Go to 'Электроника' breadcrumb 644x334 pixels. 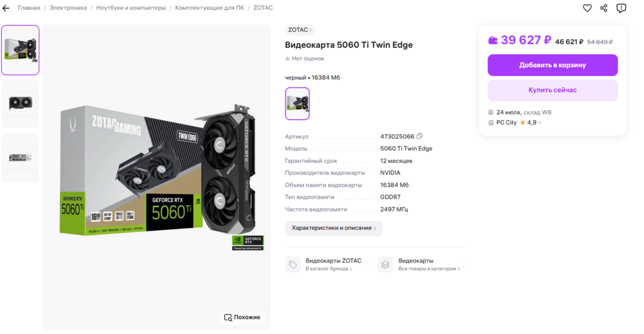click(x=68, y=8)
